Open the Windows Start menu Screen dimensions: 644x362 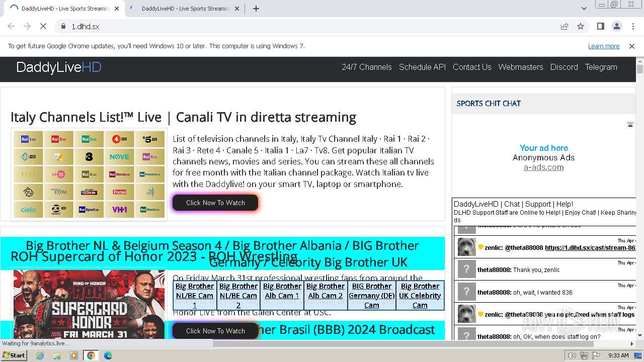click(x=14, y=355)
